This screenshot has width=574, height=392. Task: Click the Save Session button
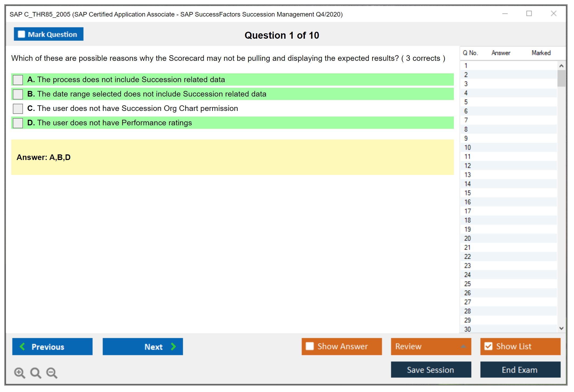(x=431, y=370)
